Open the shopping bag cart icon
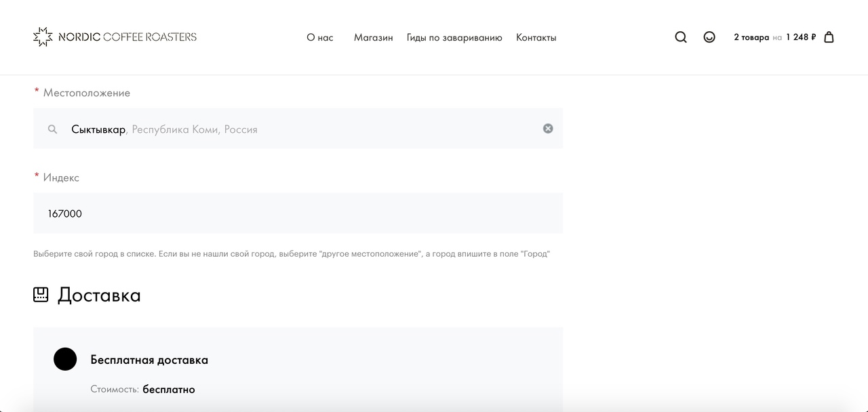The height and width of the screenshot is (412, 868). click(x=829, y=37)
